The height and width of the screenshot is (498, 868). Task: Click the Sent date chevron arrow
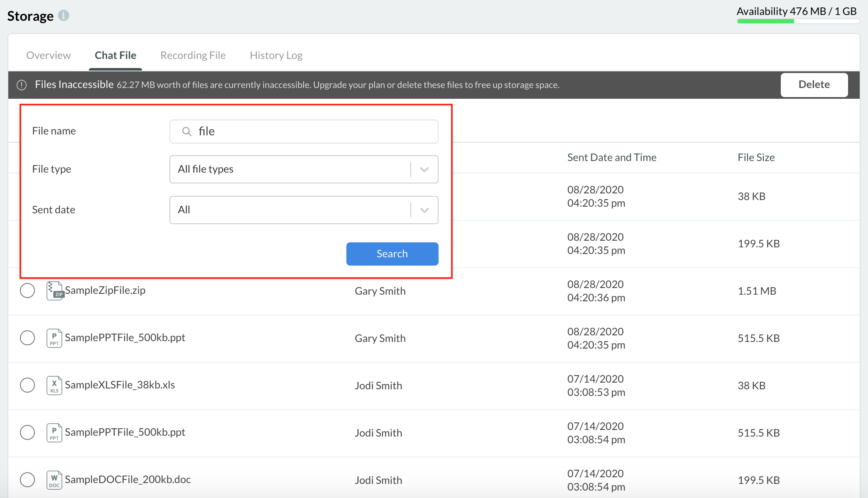424,210
